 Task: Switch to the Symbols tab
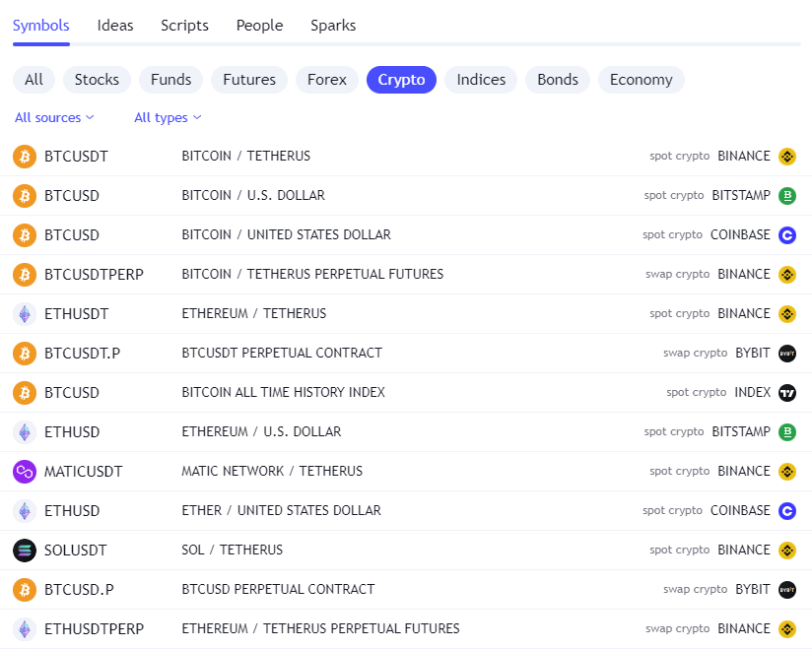[41, 26]
